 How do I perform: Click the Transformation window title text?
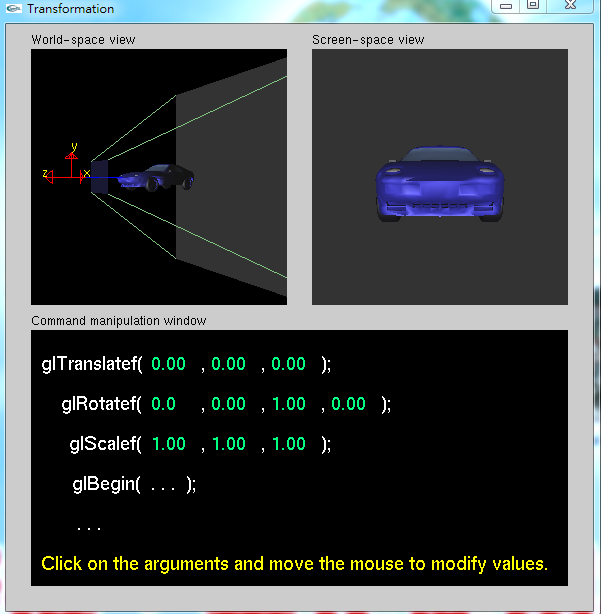pyautogui.click(x=70, y=9)
